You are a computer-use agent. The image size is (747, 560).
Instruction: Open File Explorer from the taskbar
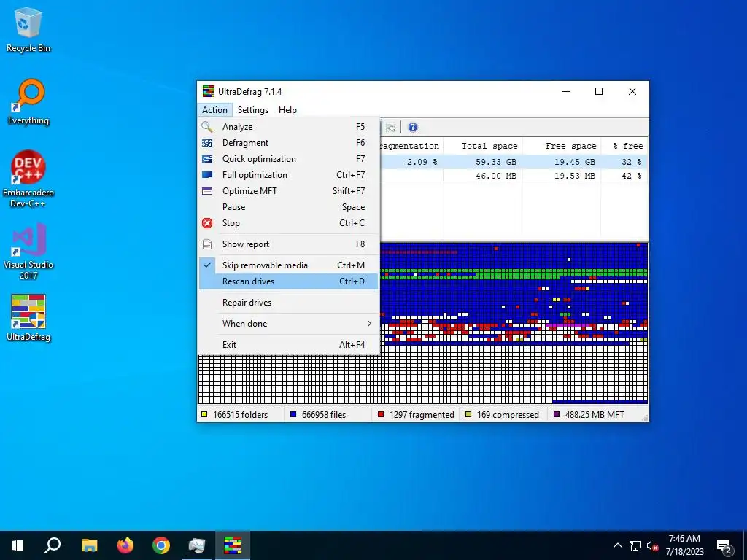pyautogui.click(x=89, y=545)
